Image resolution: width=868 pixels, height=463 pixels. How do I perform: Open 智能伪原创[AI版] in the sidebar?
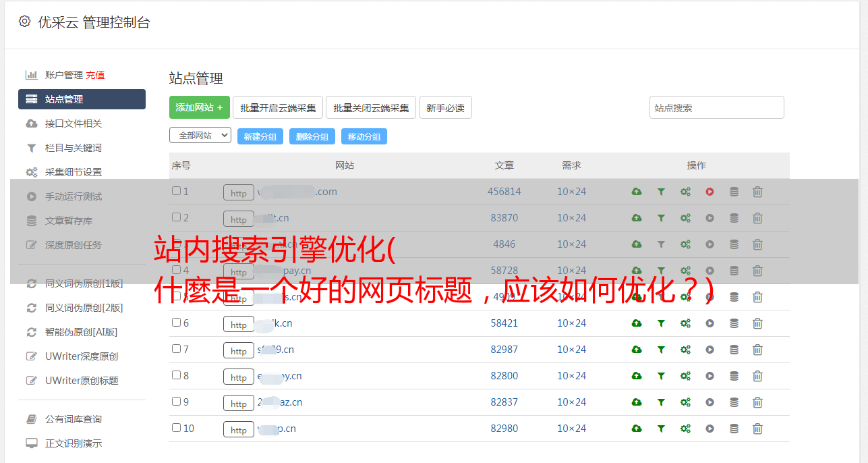click(x=81, y=332)
